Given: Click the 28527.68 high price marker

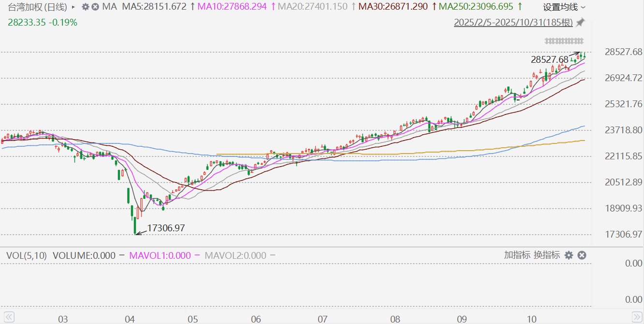Looking at the screenshot, I should coord(549,60).
